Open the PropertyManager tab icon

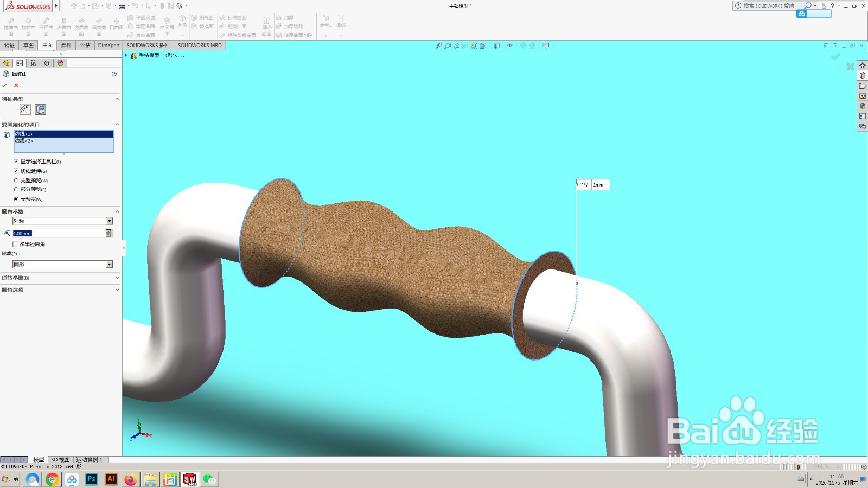(20, 63)
